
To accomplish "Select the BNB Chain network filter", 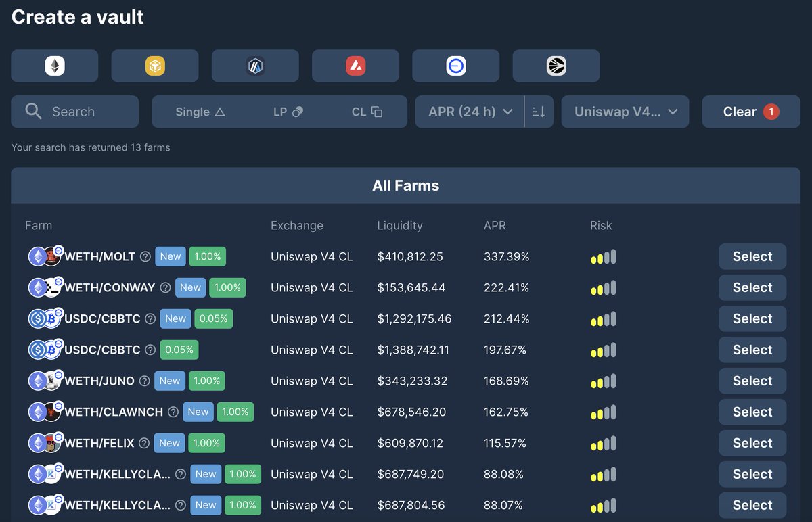I will [x=155, y=66].
